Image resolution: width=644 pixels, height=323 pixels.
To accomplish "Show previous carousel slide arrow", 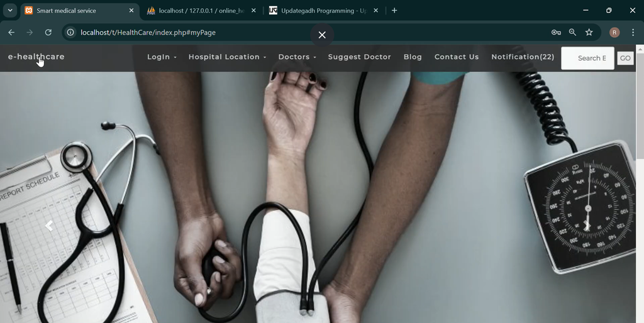I will tap(49, 226).
